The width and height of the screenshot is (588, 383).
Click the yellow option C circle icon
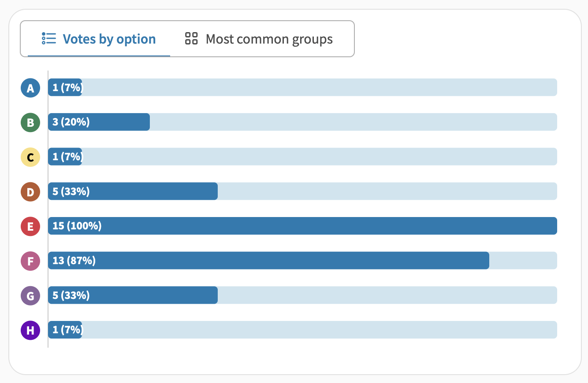30,157
